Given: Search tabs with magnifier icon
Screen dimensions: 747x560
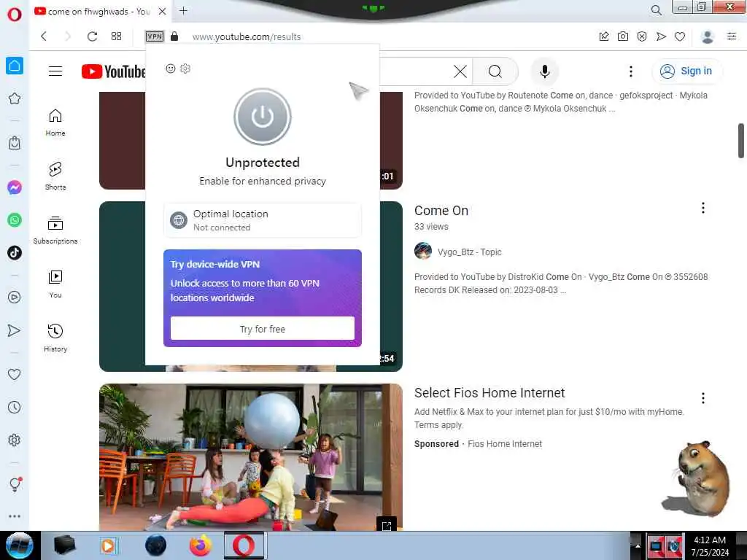Looking at the screenshot, I should [657, 10].
